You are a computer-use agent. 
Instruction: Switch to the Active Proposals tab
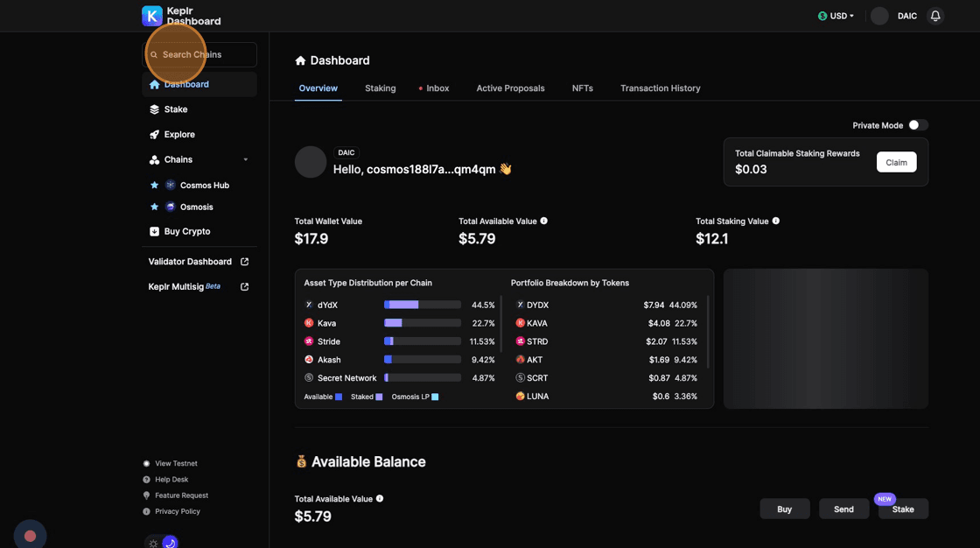(x=510, y=88)
